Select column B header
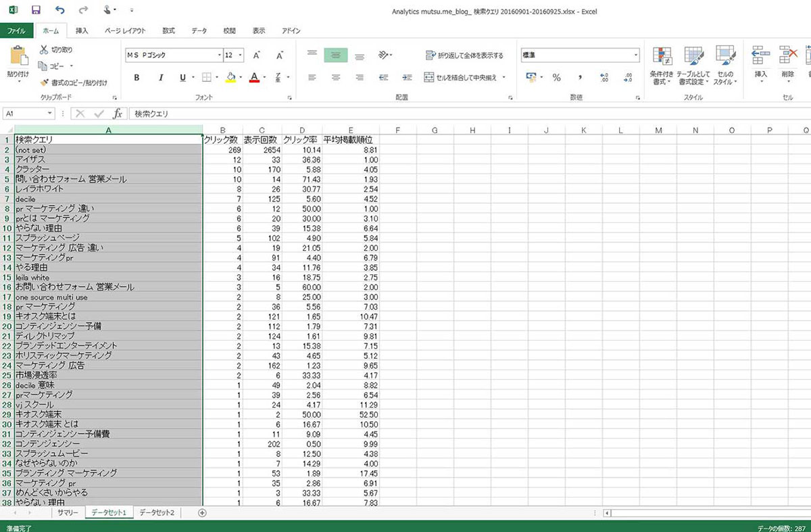This screenshot has width=811, height=532. point(222,130)
